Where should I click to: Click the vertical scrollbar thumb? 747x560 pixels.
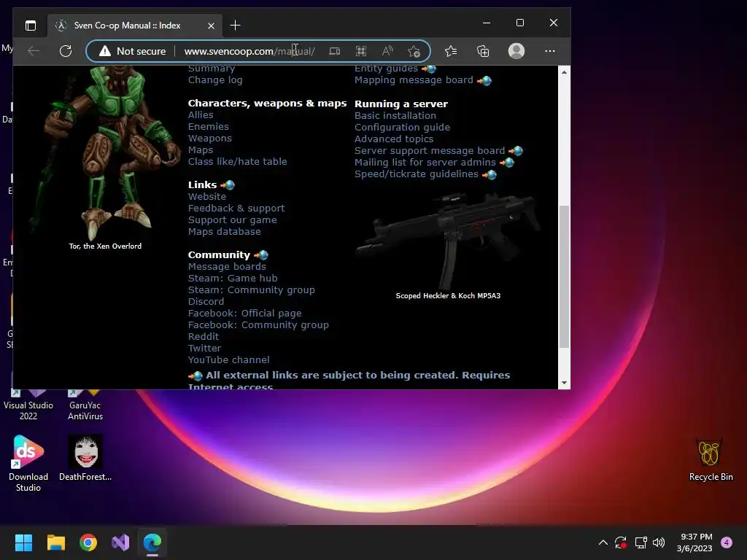(564, 276)
